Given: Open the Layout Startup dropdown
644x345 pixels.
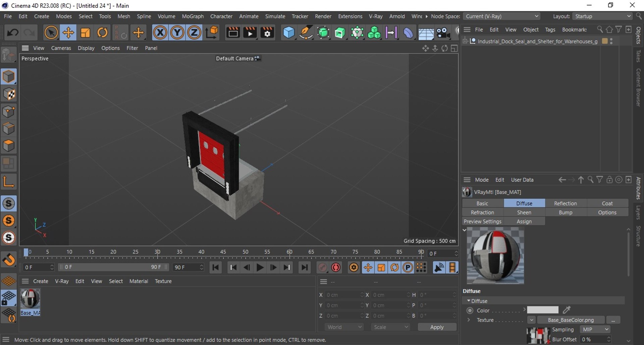Looking at the screenshot, I should click(x=602, y=16).
